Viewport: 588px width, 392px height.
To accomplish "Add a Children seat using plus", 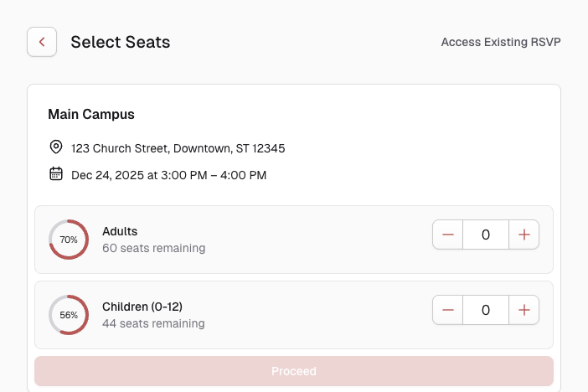I will click(x=524, y=310).
